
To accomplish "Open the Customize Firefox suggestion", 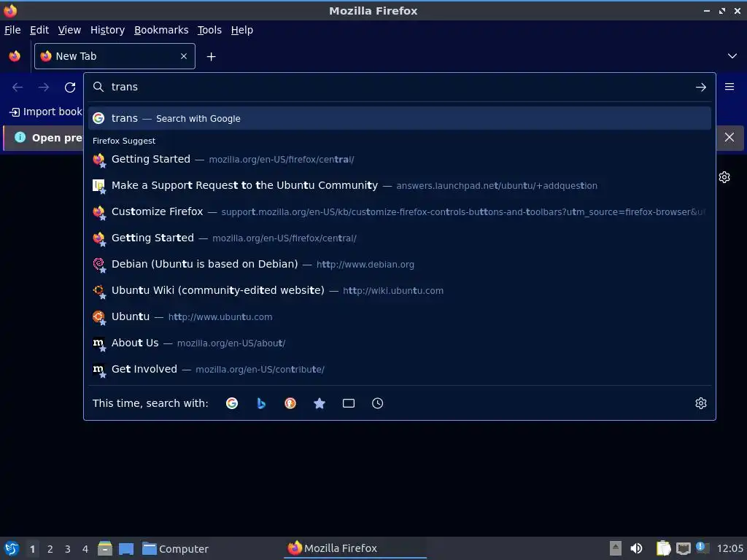I will point(399,211).
